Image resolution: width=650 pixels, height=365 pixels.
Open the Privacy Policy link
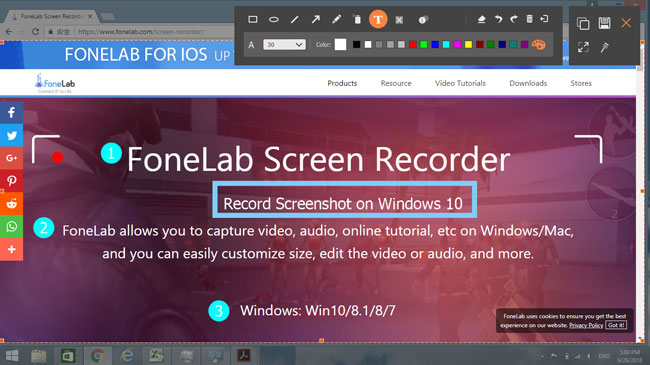coord(586,325)
